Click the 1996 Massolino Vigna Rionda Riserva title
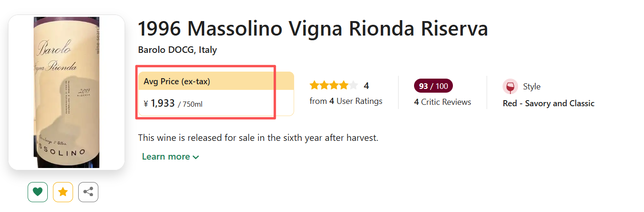Screen dimensions: 644x212 click(313, 29)
